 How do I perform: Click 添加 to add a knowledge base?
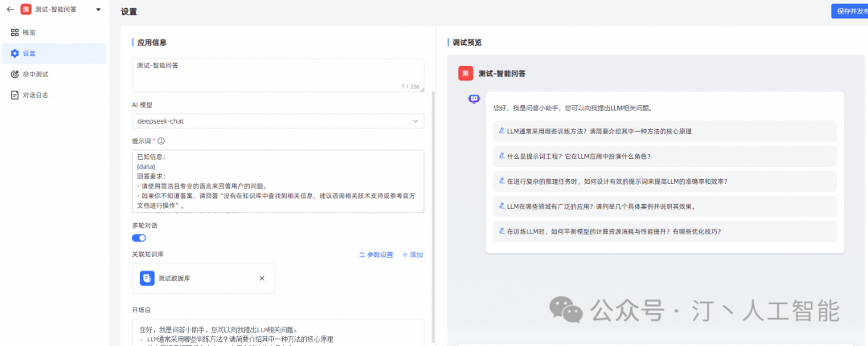[412, 254]
